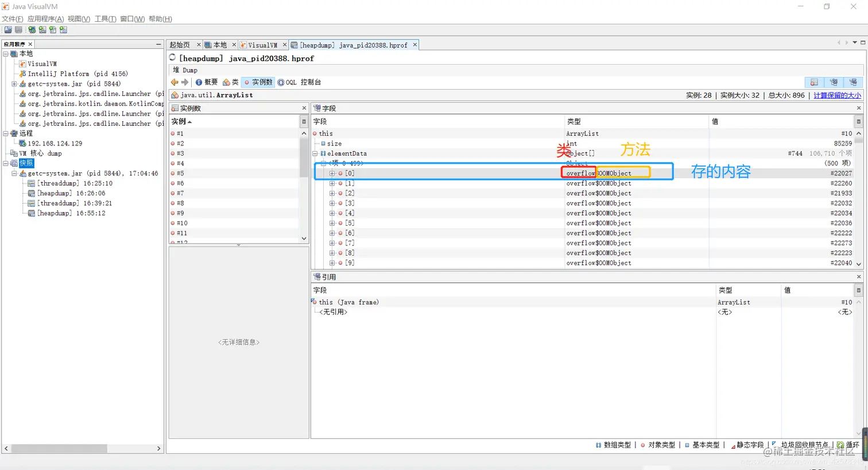Close the 实例数 panel

[x=304, y=108]
